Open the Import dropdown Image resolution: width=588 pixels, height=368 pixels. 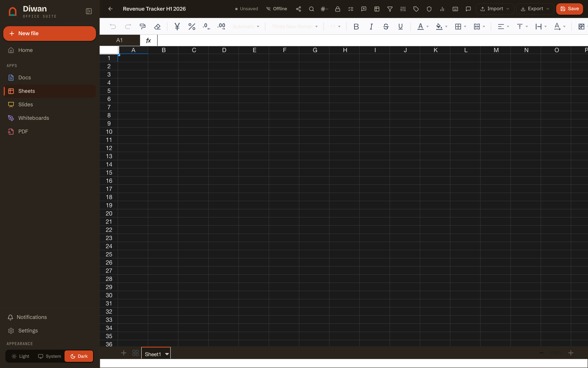[x=495, y=9]
